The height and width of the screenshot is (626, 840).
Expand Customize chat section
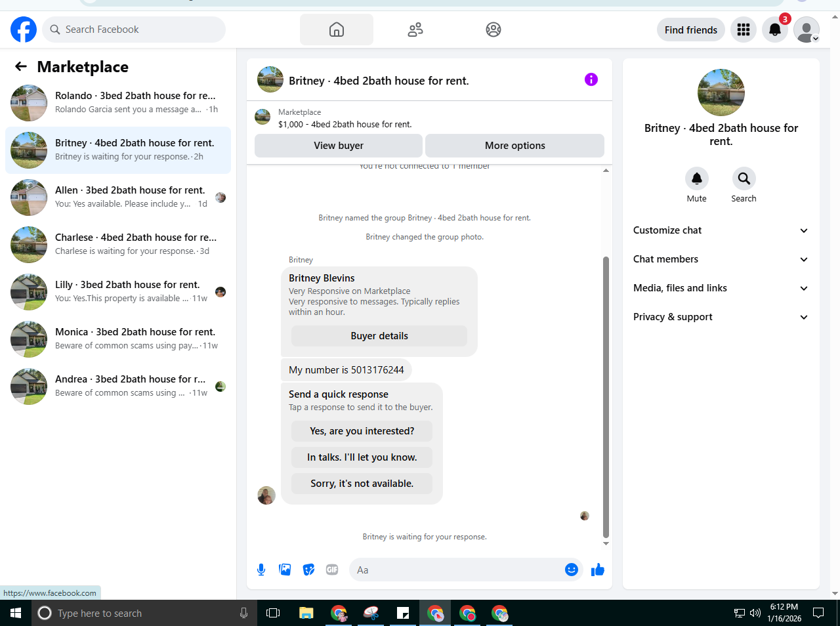click(x=721, y=230)
